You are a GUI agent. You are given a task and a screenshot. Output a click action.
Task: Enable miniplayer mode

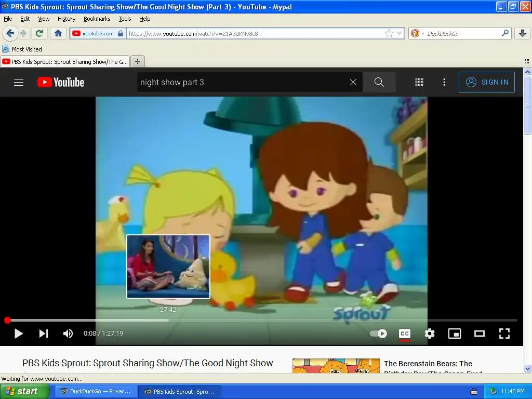454,334
